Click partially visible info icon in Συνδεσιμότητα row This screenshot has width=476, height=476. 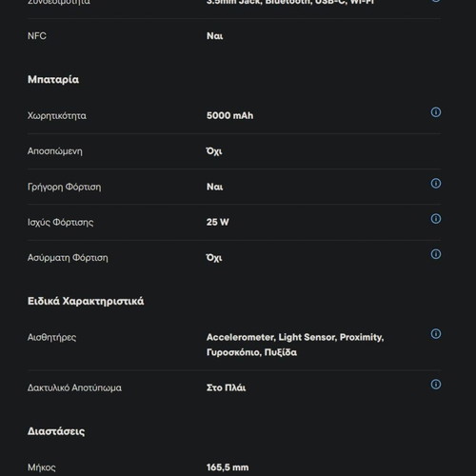(436, 1)
